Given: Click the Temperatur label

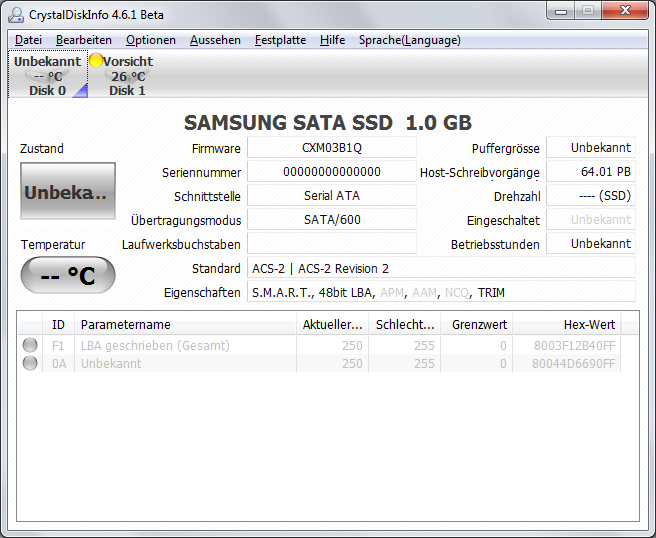Looking at the screenshot, I should [x=53, y=244].
